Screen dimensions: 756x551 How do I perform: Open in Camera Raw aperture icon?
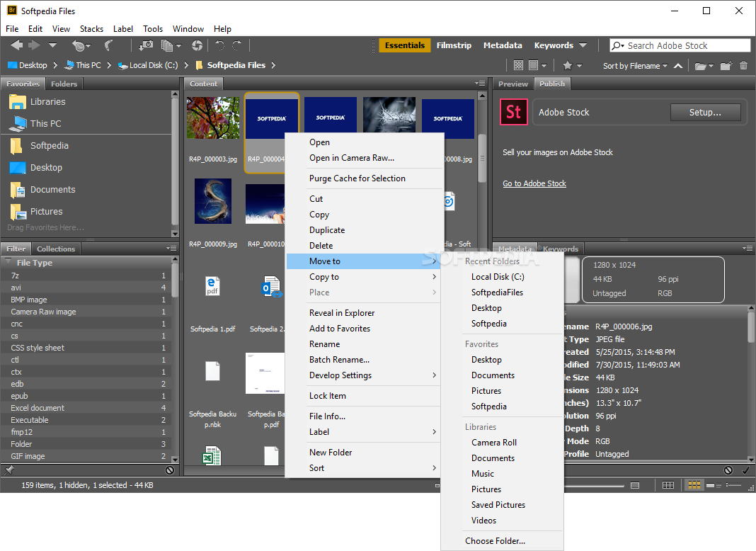point(197,45)
